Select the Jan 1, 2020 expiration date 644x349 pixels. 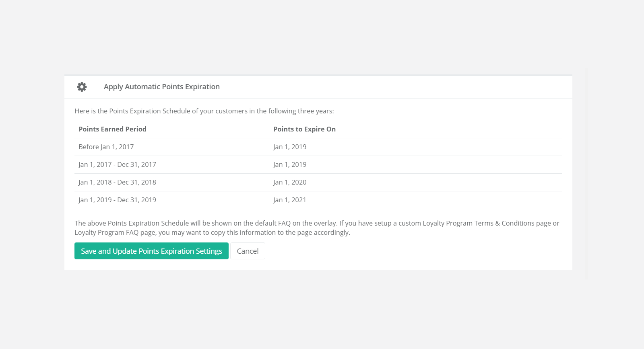click(290, 182)
